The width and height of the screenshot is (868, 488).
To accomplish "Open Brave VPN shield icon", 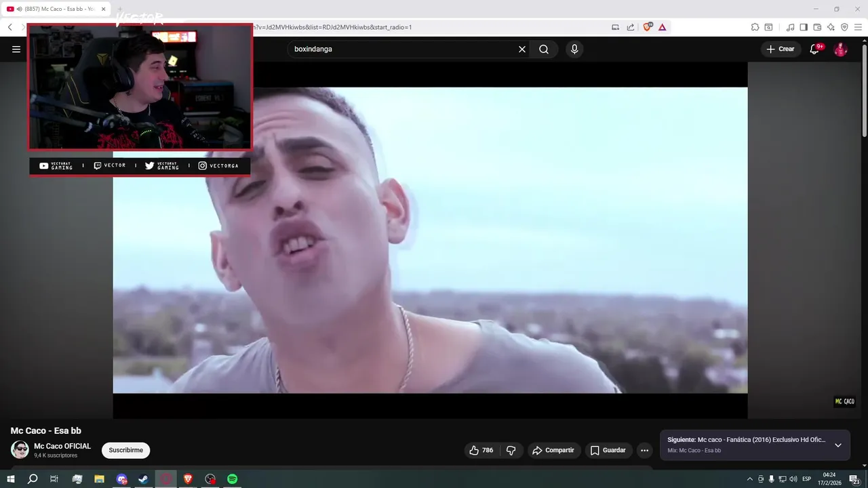I will click(844, 27).
